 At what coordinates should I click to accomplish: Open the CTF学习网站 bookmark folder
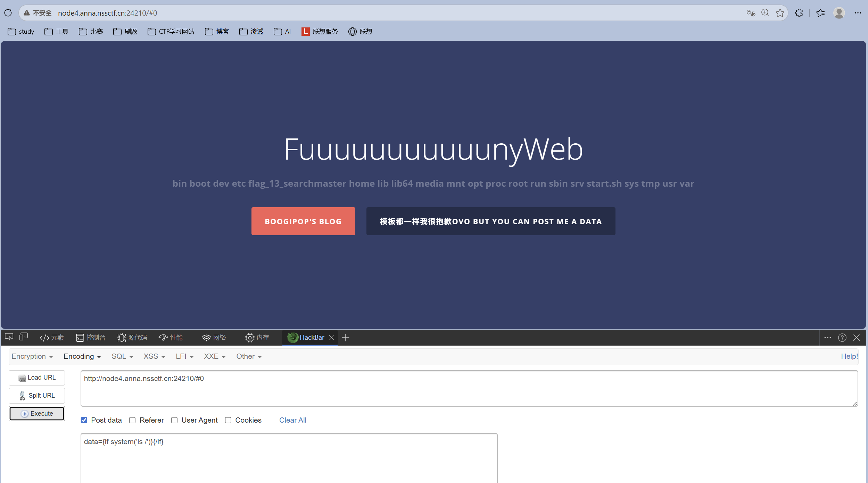click(x=171, y=32)
